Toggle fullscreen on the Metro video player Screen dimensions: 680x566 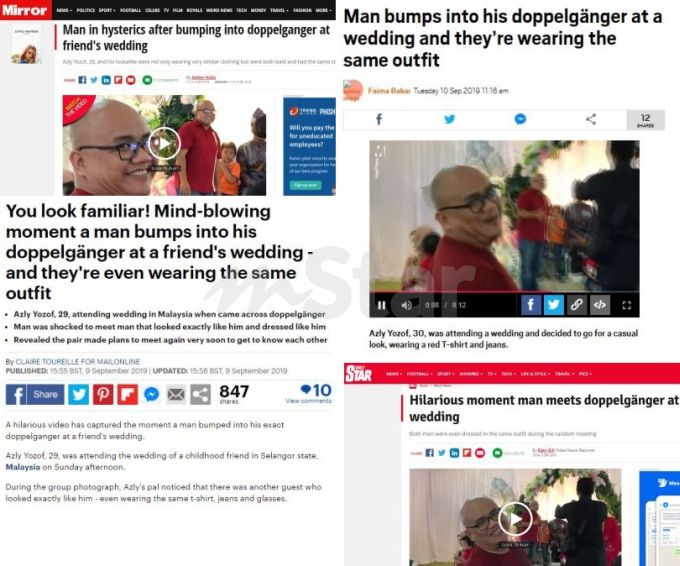pos(626,305)
